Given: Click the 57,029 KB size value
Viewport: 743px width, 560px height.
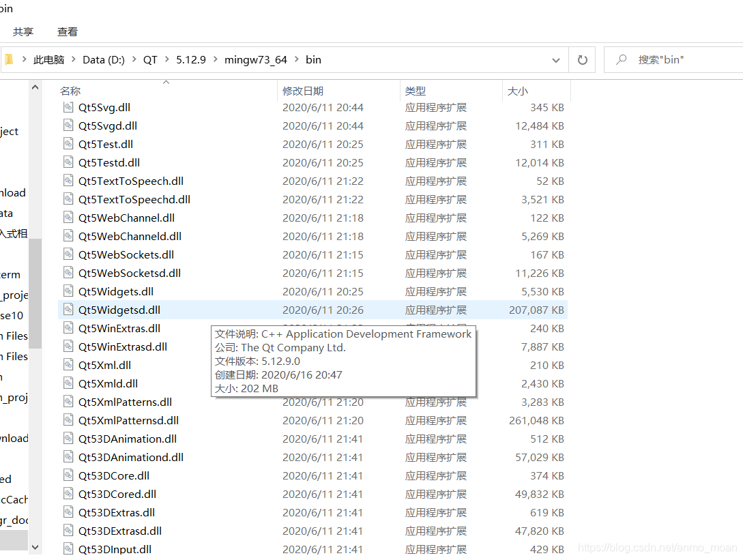Looking at the screenshot, I should tap(540, 457).
